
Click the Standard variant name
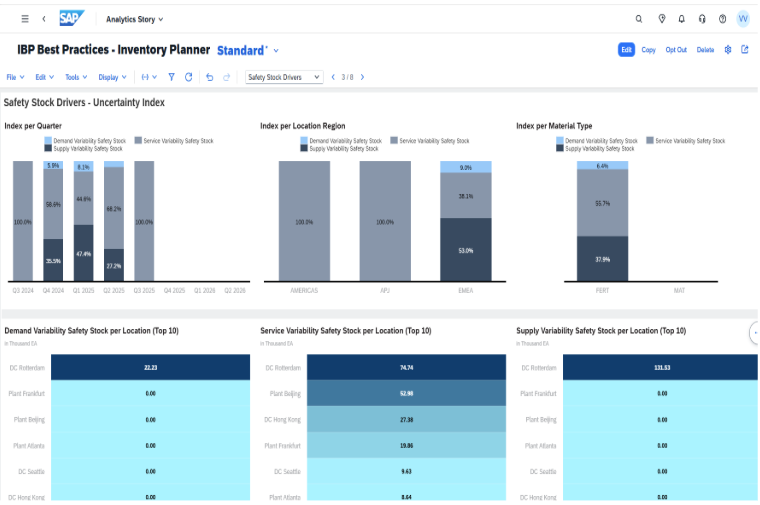click(x=241, y=50)
